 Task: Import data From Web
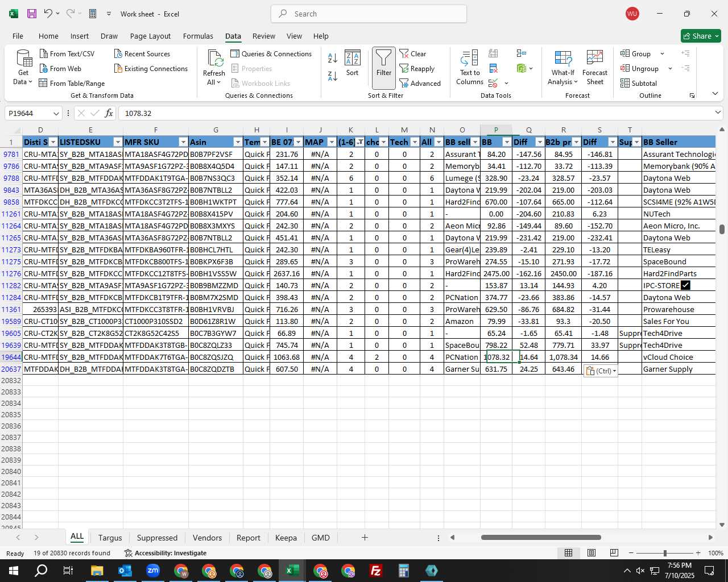pyautogui.click(x=60, y=68)
